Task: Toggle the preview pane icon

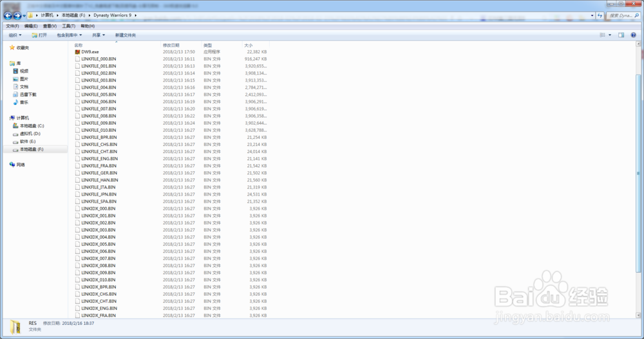Action: (x=621, y=35)
